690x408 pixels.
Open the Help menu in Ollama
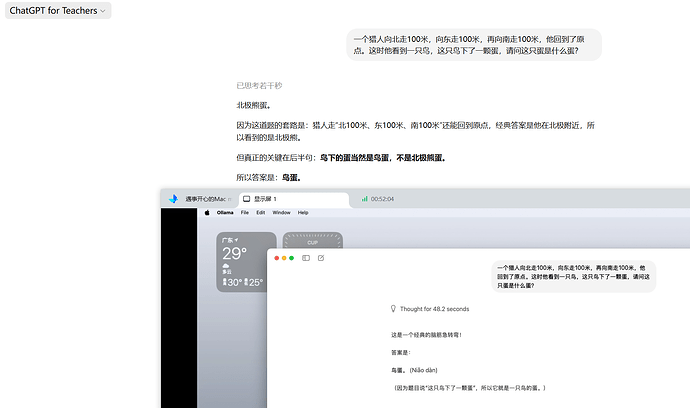point(303,213)
